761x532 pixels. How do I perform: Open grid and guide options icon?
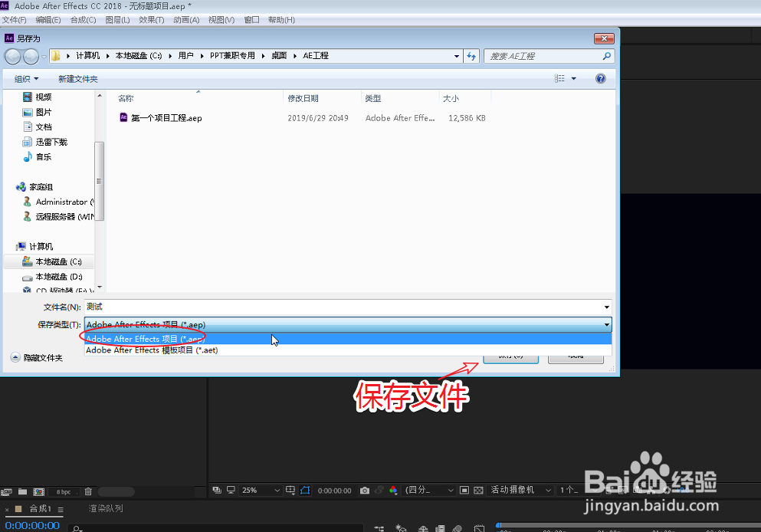(290, 491)
